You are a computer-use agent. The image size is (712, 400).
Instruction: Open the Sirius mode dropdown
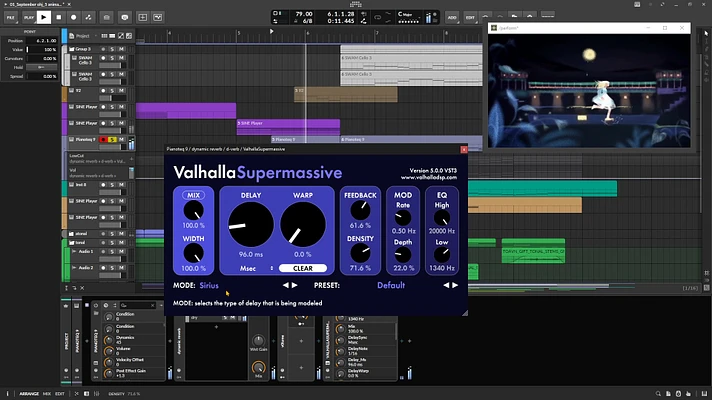(x=209, y=285)
